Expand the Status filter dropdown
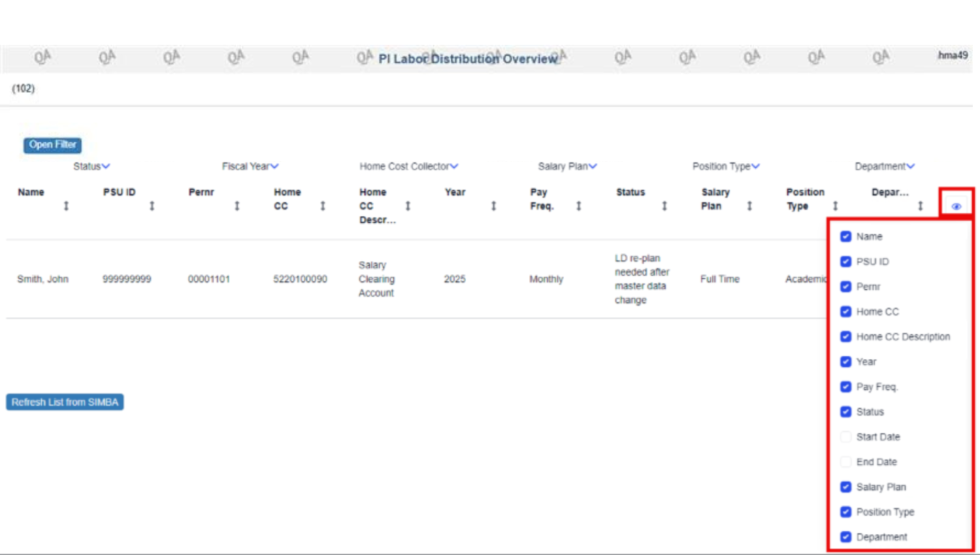 coord(91,166)
